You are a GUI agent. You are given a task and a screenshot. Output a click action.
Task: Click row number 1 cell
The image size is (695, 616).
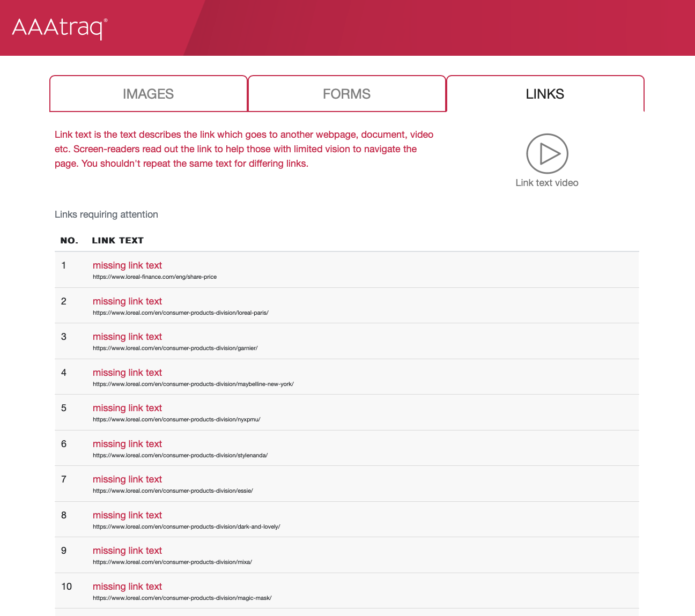point(64,265)
